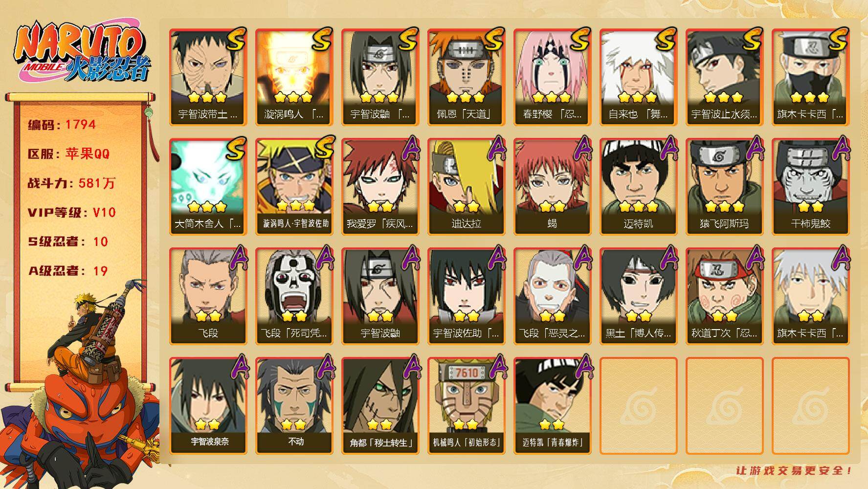Select the 不动 ninja card
This screenshot has width=868, height=489.
tap(294, 405)
